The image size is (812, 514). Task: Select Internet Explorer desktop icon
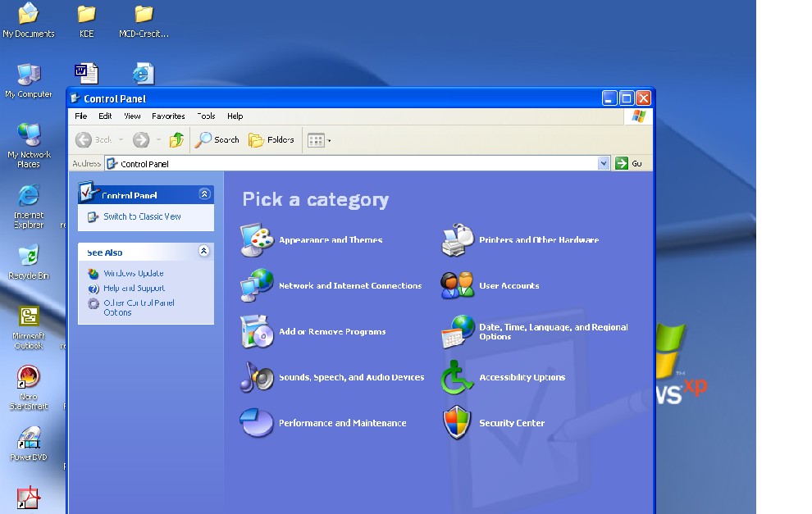tap(29, 206)
